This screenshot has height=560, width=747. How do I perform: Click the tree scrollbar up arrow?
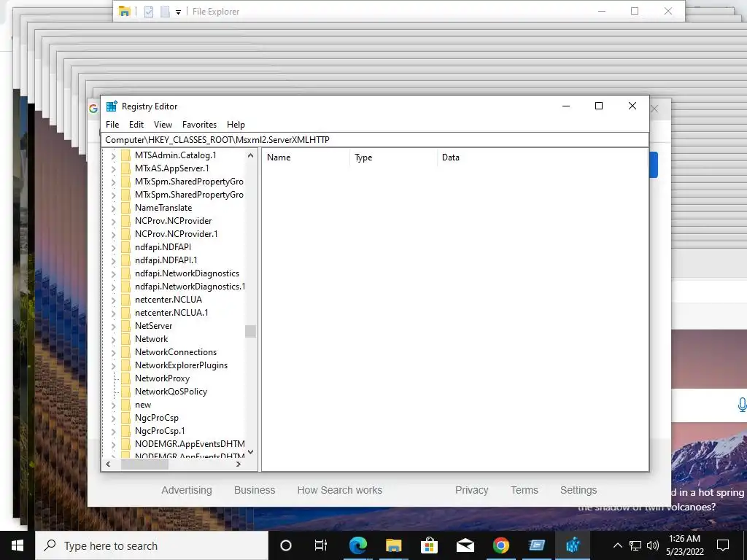click(251, 155)
